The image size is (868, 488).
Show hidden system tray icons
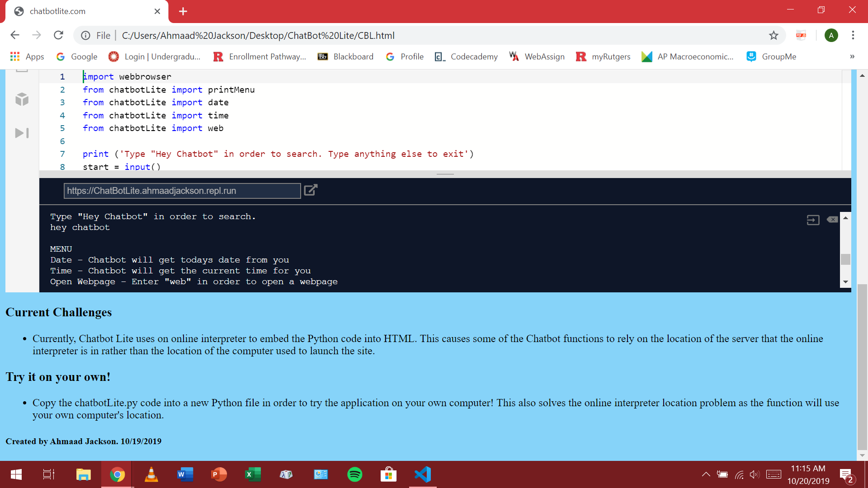[x=706, y=474]
